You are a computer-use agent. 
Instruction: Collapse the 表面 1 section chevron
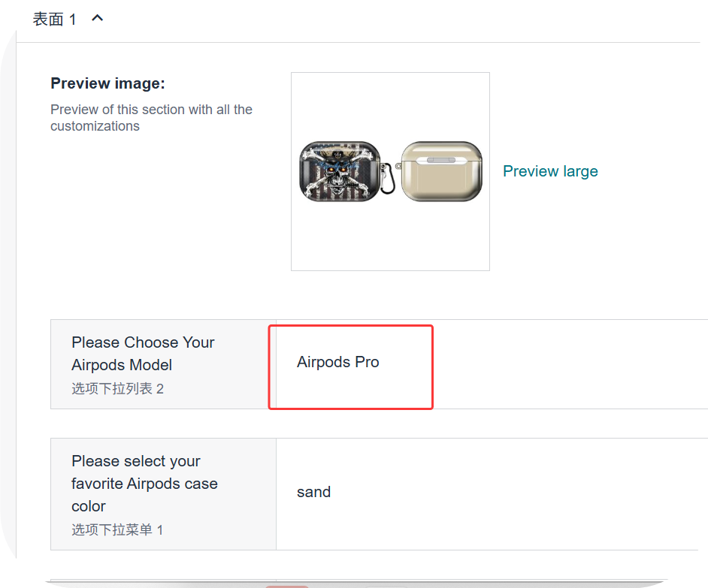click(x=97, y=18)
